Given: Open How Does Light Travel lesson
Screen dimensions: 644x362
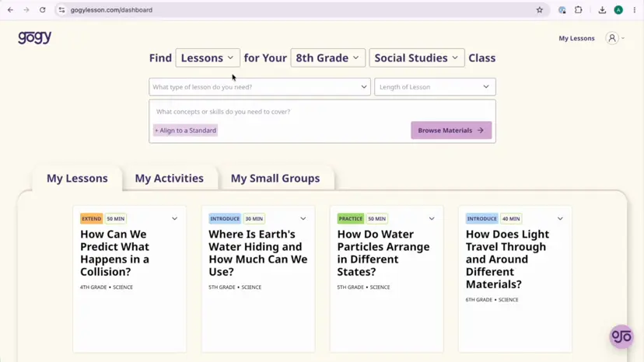Looking at the screenshot, I should click(507, 259).
